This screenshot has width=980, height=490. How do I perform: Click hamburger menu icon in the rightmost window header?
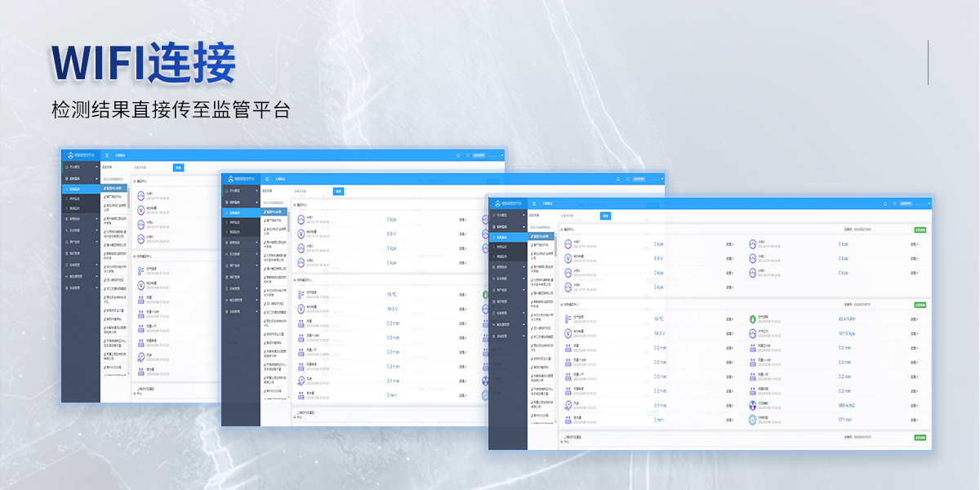(534, 203)
